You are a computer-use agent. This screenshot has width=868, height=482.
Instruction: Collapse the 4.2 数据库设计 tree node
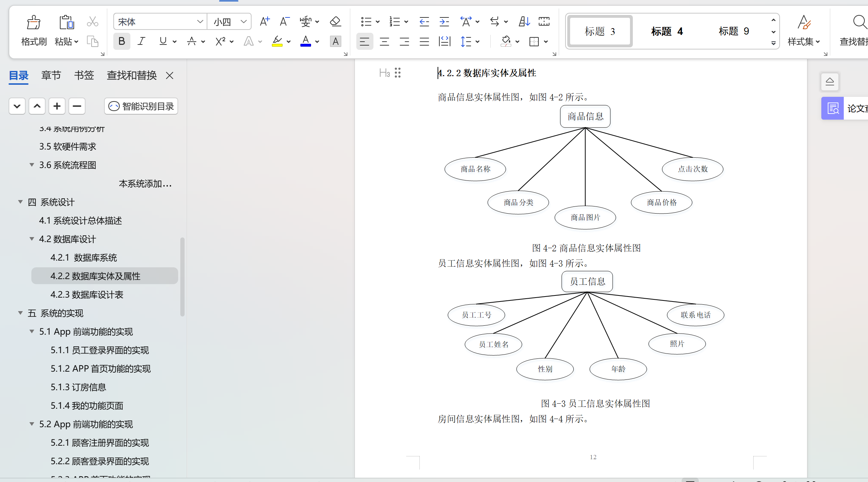[x=32, y=239]
